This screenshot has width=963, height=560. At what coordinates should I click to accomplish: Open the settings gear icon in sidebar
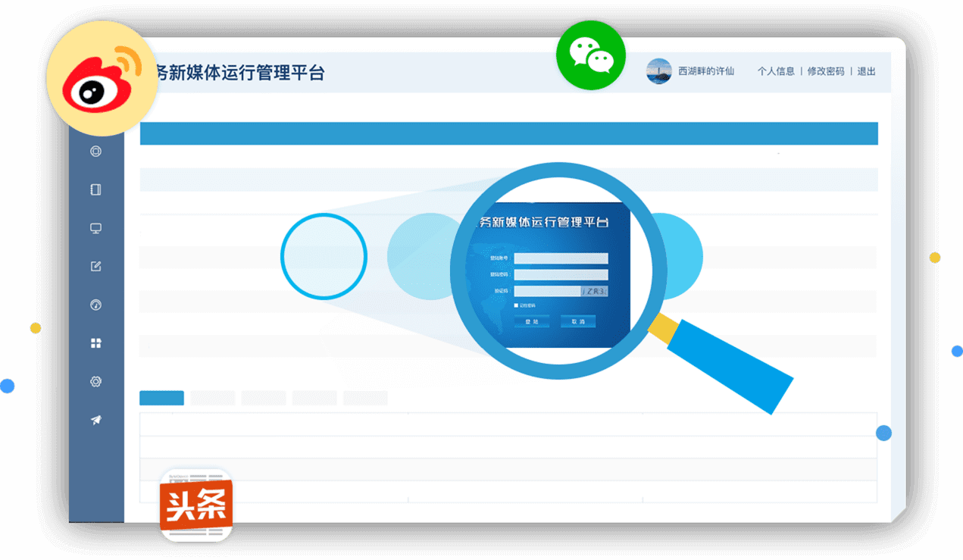(x=95, y=382)
